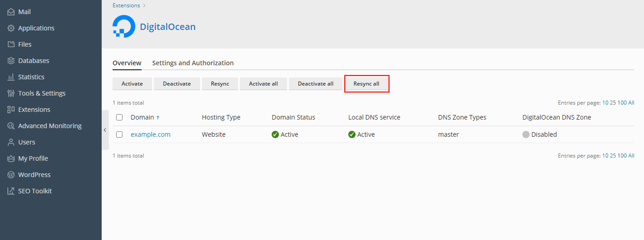Image resolution: width=644 pixels, height=240 pixels.
Task: Sort by Domain column header arrow
Action: pyautogui.click(x=158, y=117)
